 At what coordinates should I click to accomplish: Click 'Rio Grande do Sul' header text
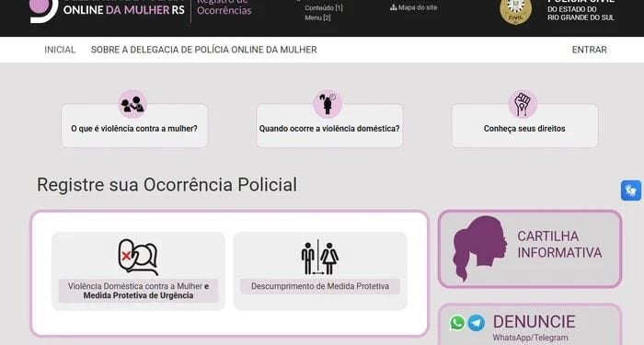coord(581,17)
